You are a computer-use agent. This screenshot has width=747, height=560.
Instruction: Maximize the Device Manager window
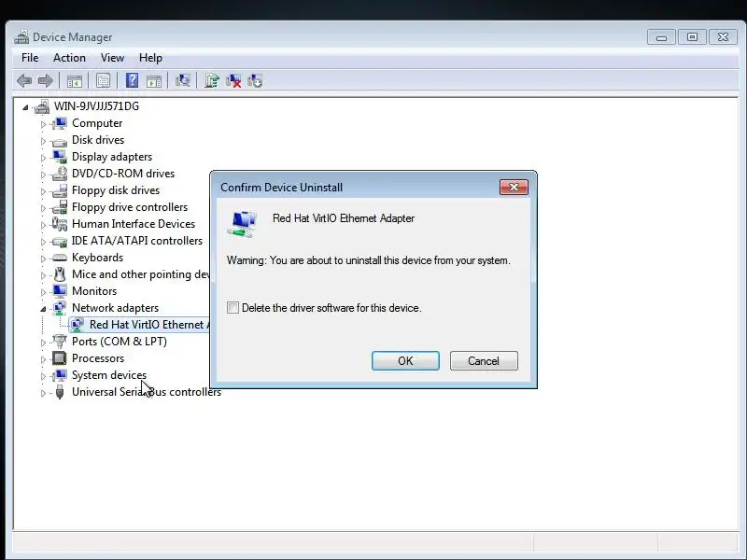[692, 37]
